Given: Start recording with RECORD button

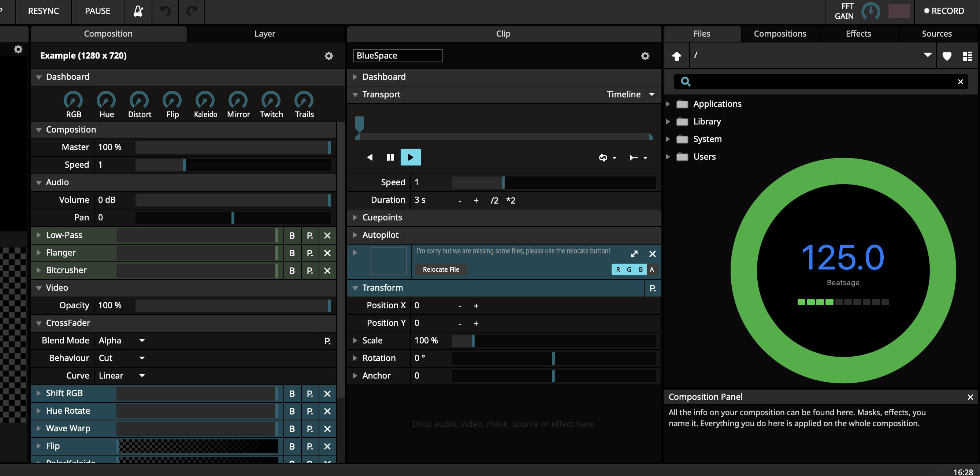Looking at the screenshot, I should (x=944, y=11).
